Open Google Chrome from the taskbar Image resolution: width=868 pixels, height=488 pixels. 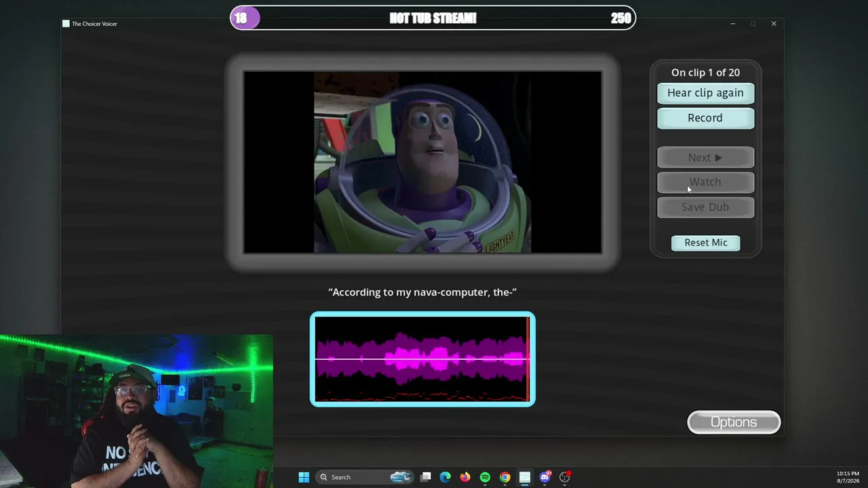pyautogui.click(x=505, y=477)
